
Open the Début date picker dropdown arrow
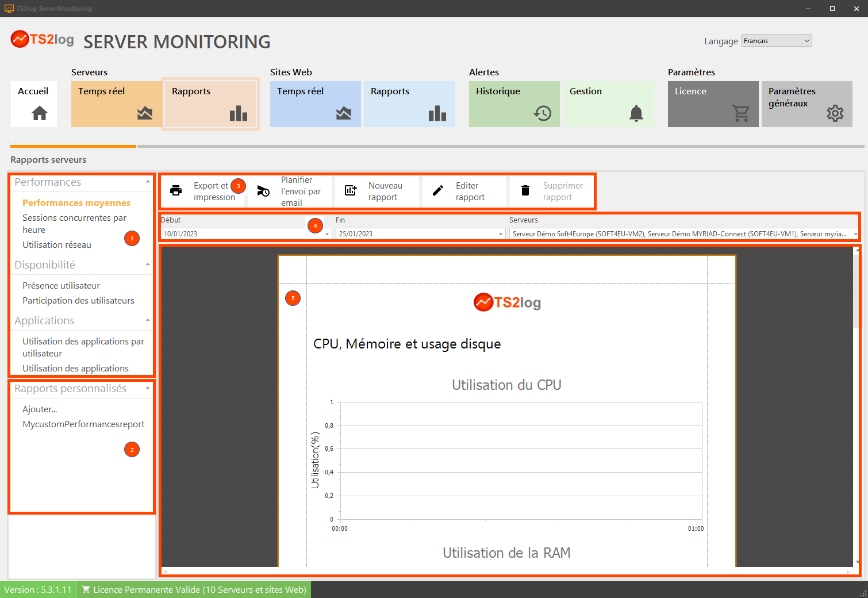[x=327, y=234]
